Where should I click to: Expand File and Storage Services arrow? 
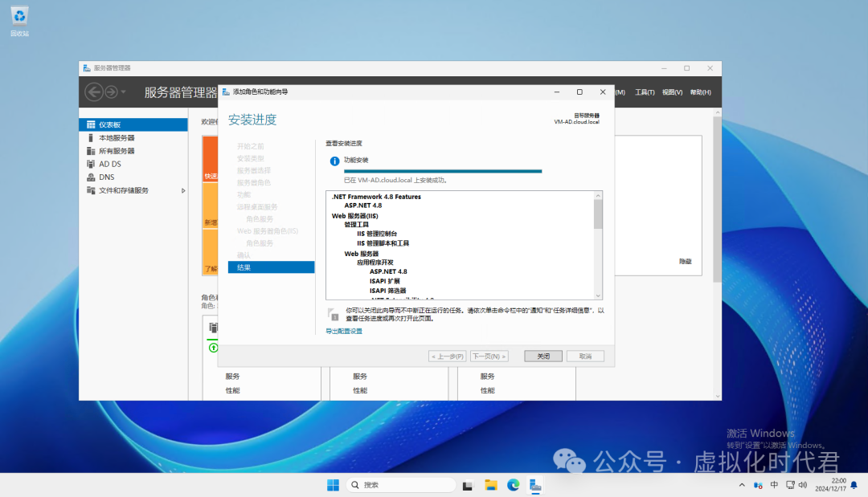183,190
